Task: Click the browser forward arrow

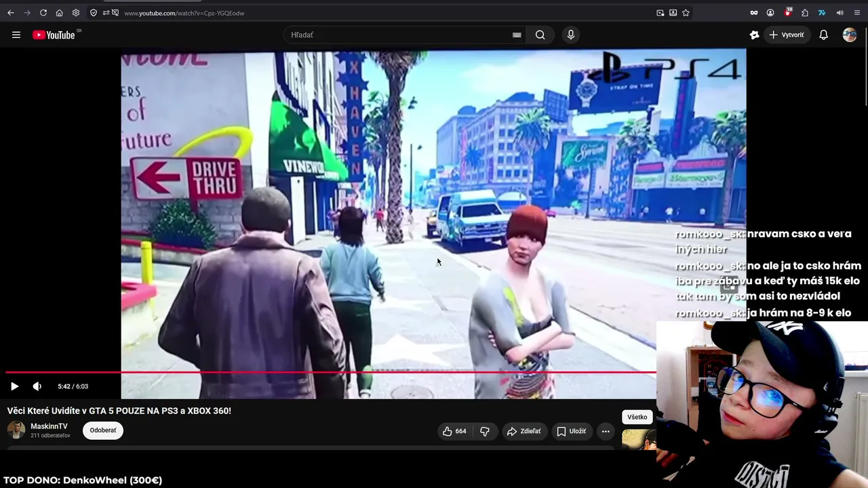Action: coord(27,13)
